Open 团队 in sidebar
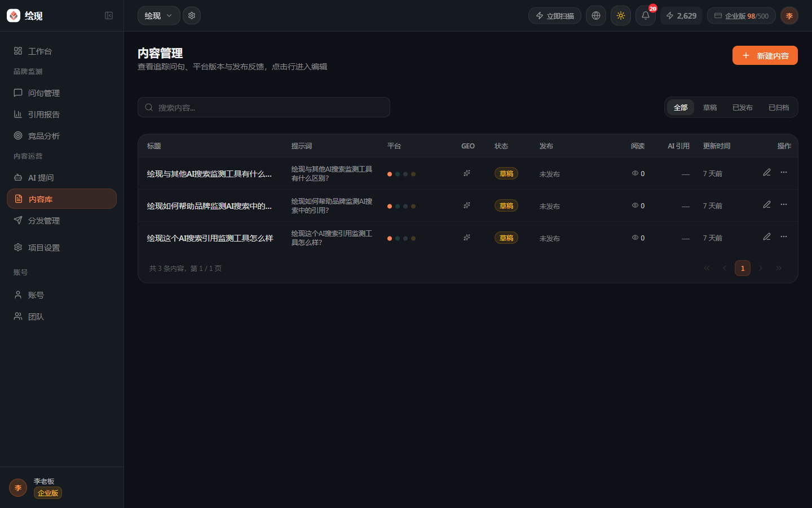Viewport: 812px width, 508px height. tap(61, 316)
